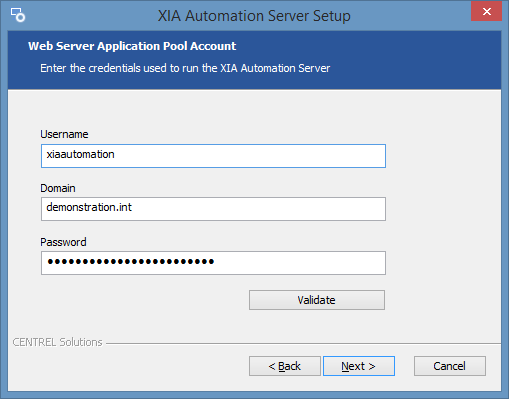Click the Password label
The image size is (509, 399).
click(x=63, y=242)
